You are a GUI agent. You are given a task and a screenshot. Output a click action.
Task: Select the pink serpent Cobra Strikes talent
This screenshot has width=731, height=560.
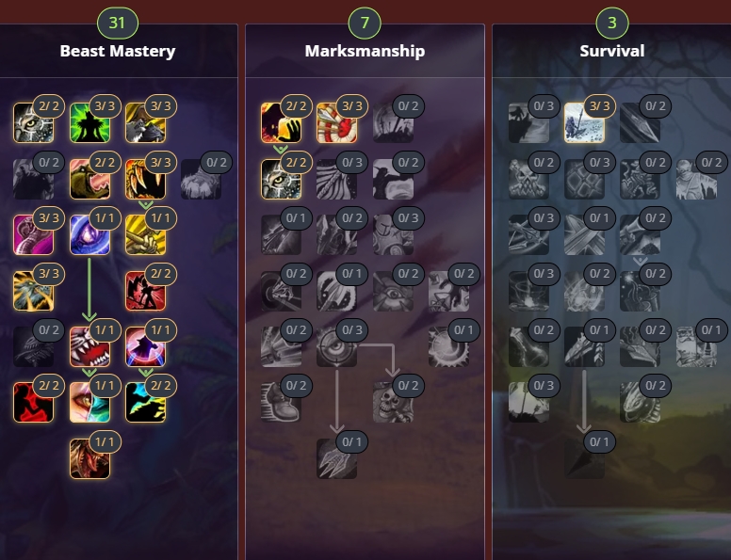(34, 234)
